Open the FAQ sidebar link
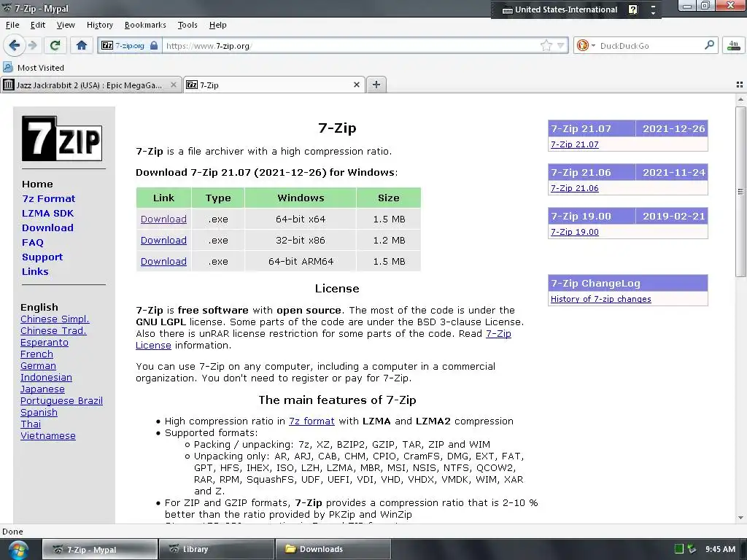 (32, 242)
